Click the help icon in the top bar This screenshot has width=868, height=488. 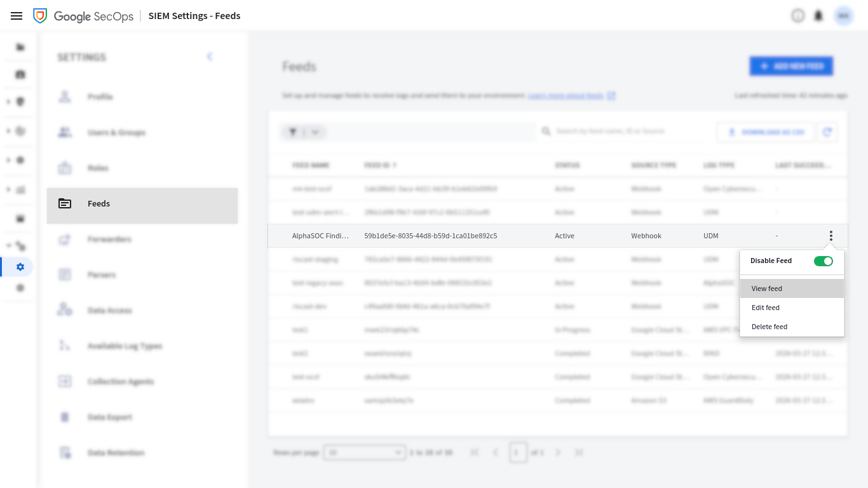[x=798, y=15]
